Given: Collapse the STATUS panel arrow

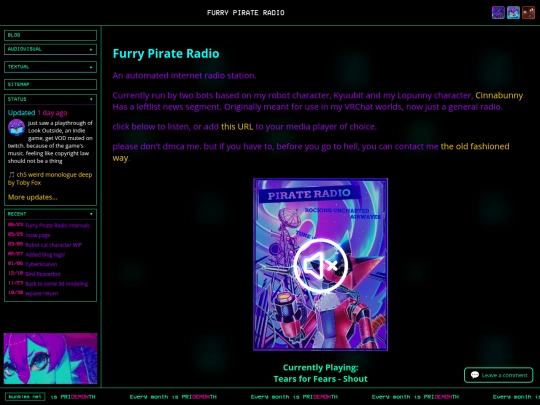Looking at the screenshot, I should [91, 99].
